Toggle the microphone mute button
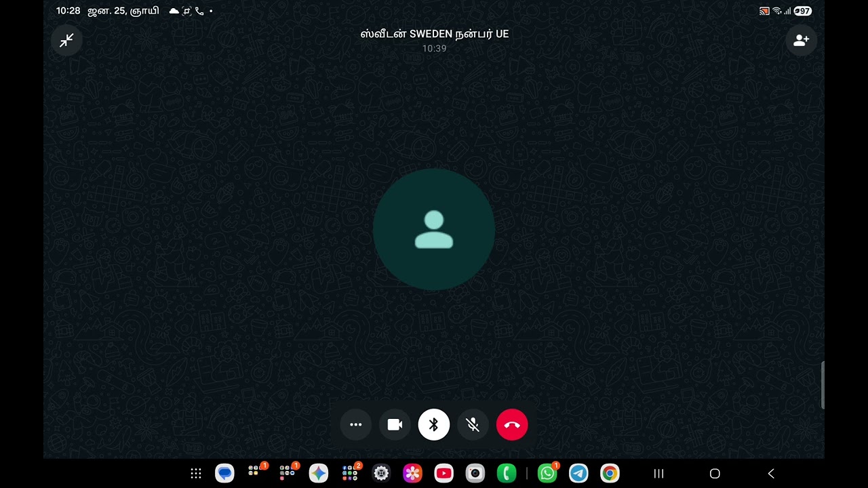Screen dimensions: 868x488 click(x=473, y=425)
